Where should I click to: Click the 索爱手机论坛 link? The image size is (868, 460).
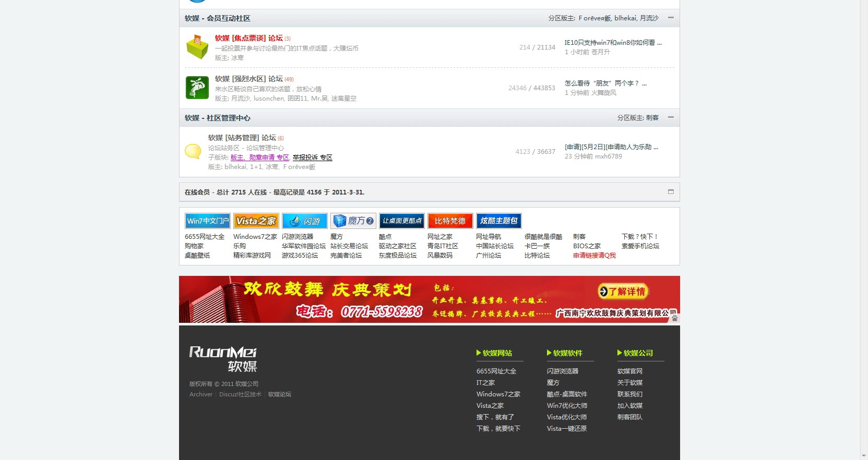tap(640, 246)
